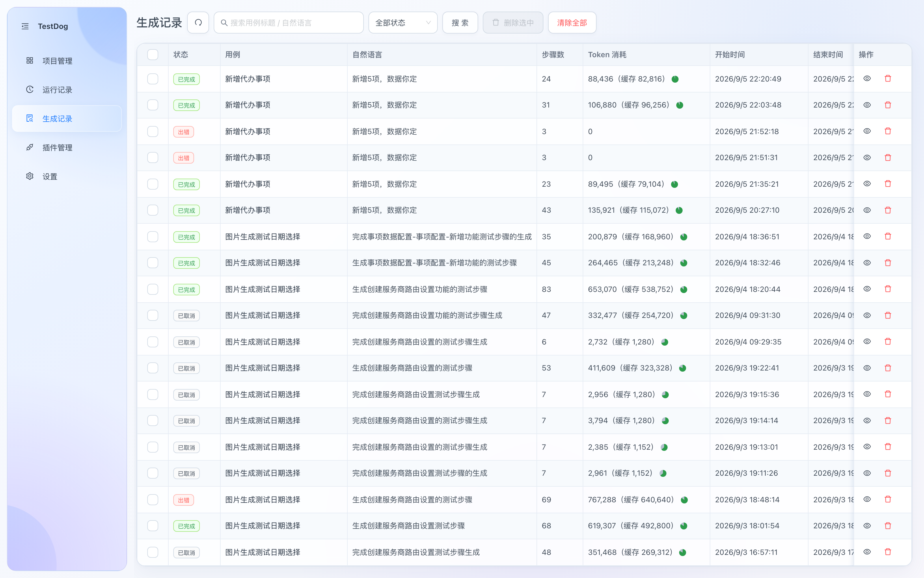Screen dimensions: 924x578
Task: View the record started at 16:57:11
Action: 867,552
